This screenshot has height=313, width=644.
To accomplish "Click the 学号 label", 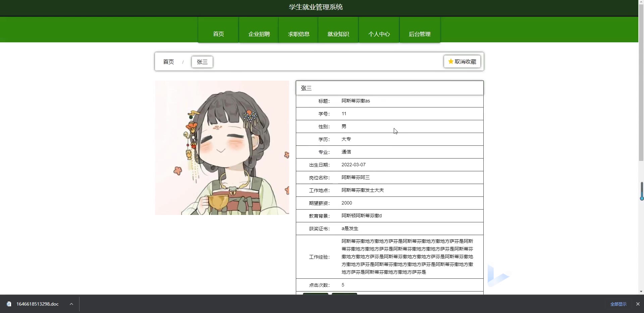I will pyautogui.click(x=324, y=114).
